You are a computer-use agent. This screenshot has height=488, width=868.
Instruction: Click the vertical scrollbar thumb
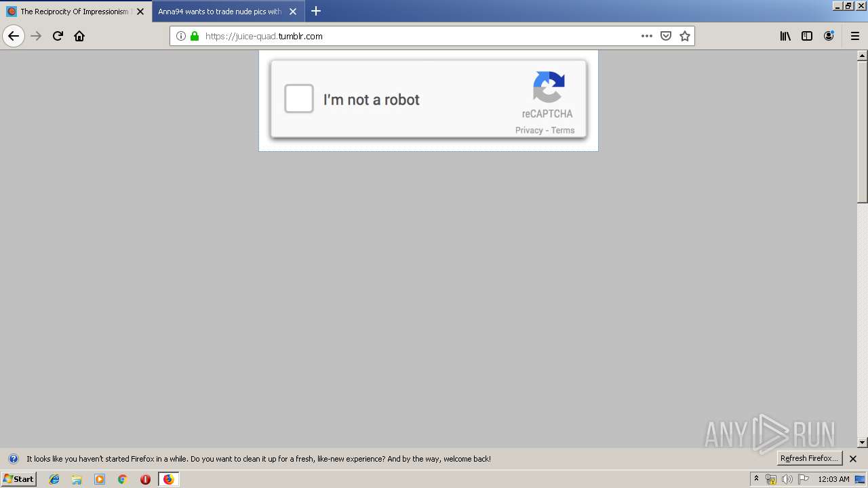pyautogui.click(x=863, y=132)
